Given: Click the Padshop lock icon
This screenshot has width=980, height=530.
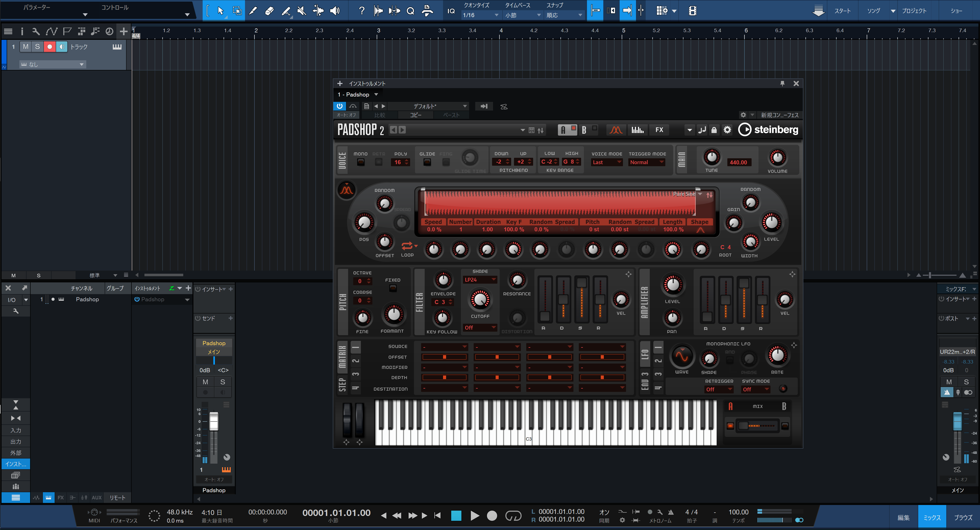Looking at the screenshot, I should click(714, 130).
